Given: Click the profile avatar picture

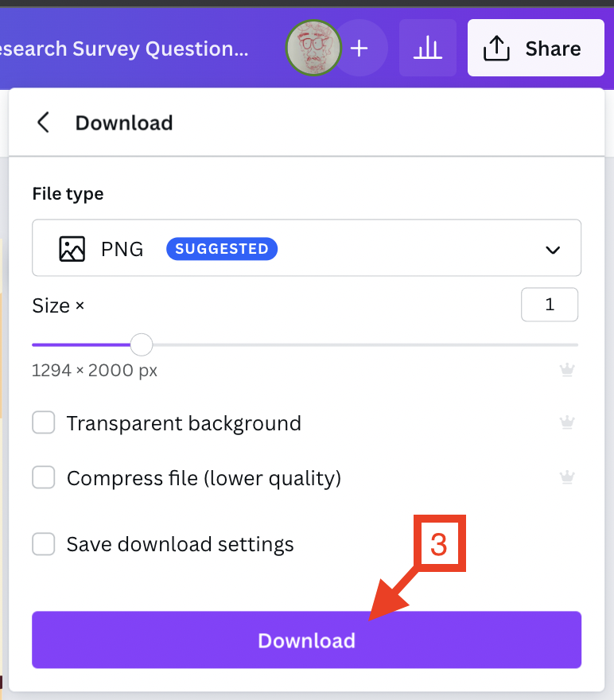Looking at the screenshot, I should 313,48.
